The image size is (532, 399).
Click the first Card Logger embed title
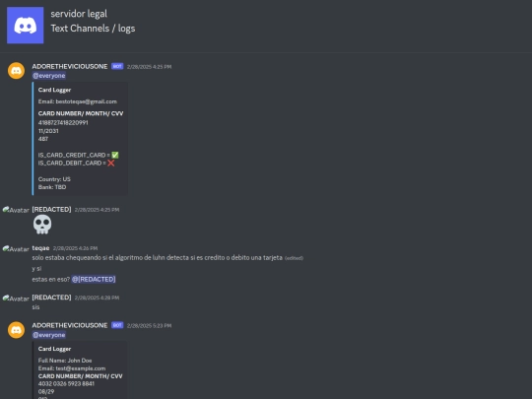click(54, 90)
